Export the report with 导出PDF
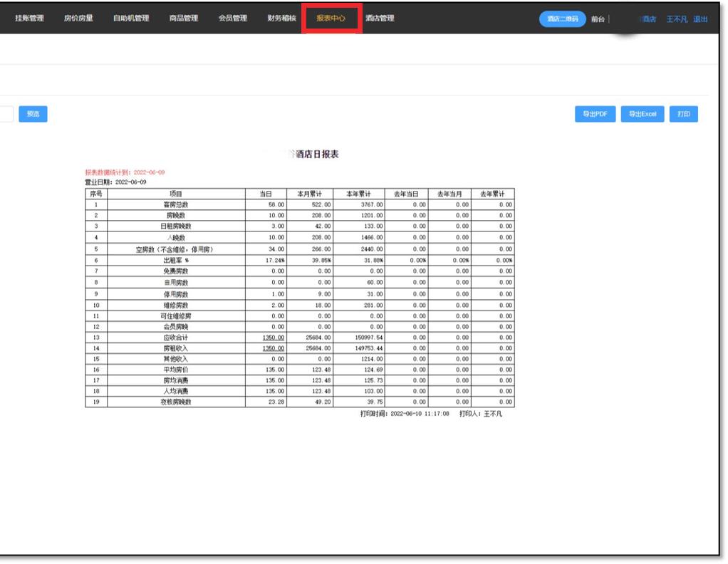This screenshot has height=564, width=728. tap(594, 114)
